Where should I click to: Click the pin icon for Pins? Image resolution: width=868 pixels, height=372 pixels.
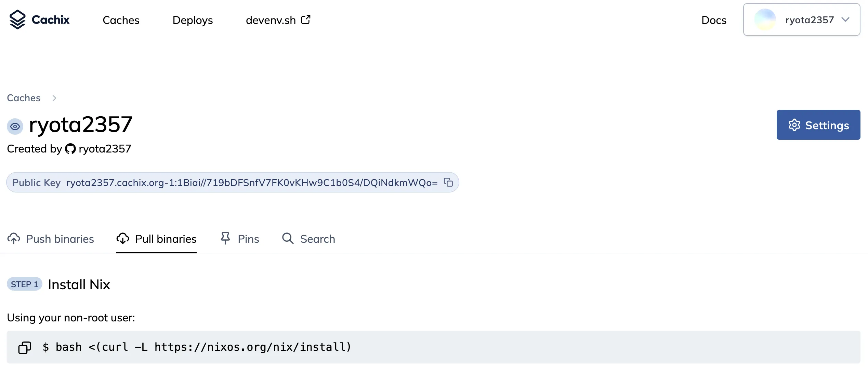[x=225, y=238]
